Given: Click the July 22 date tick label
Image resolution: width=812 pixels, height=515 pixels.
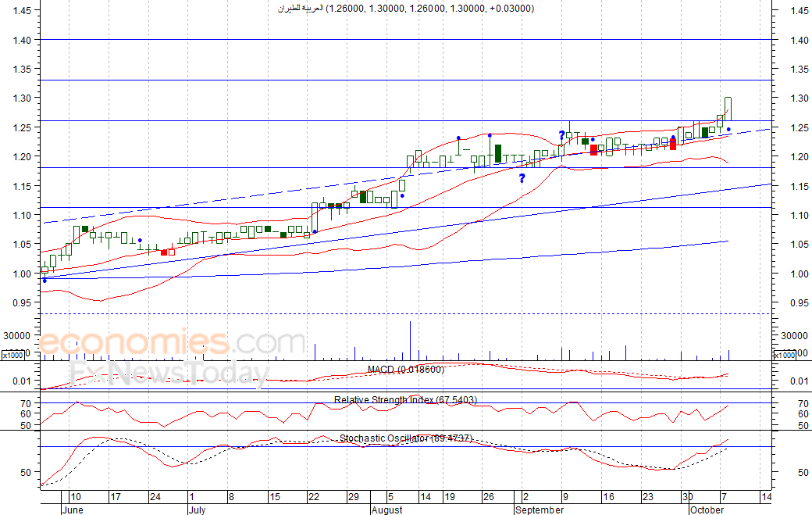Looking at the screenshot, I should 314,497.
